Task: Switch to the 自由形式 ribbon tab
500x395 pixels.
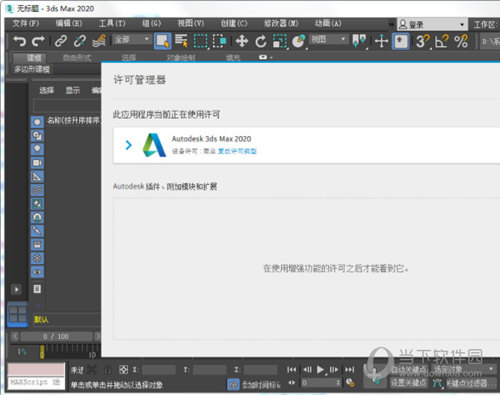Action: pos(77,58)
